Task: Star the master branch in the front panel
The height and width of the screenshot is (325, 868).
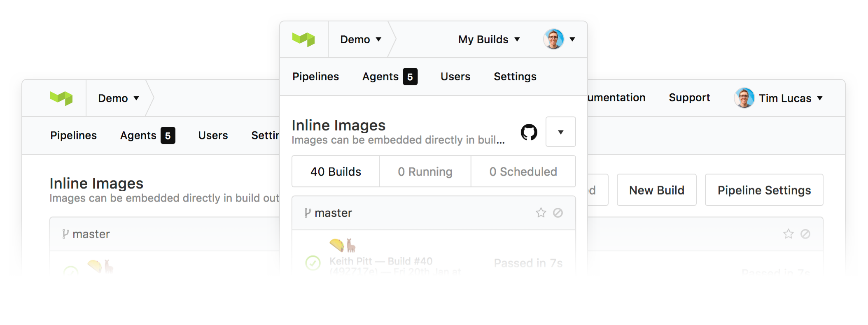Action: click(541, 213)
